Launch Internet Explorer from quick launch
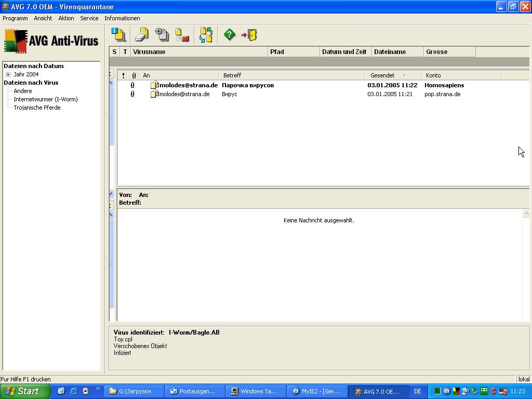The width and height of the screenshot is (532, 399). click(x=73, y=391)
